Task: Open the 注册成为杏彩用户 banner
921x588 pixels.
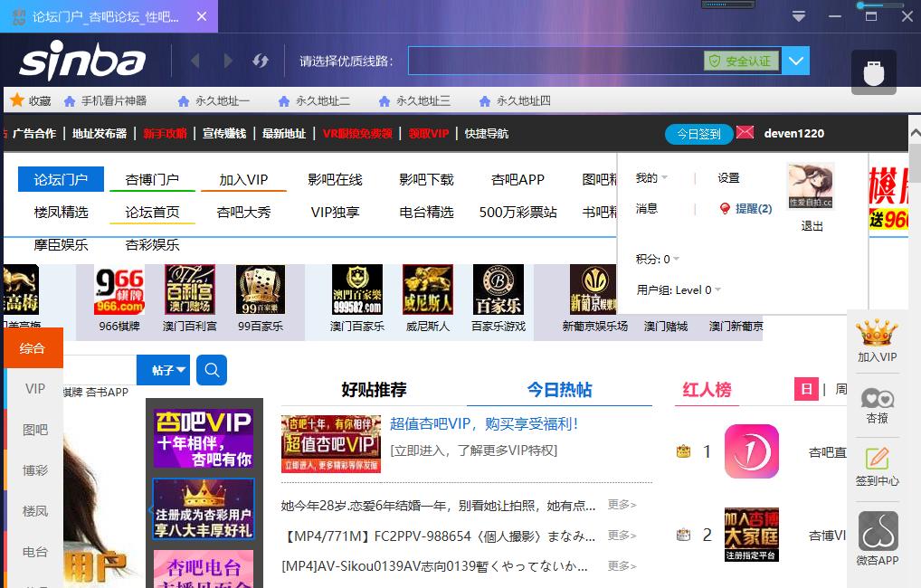Action: pos(204,509)
